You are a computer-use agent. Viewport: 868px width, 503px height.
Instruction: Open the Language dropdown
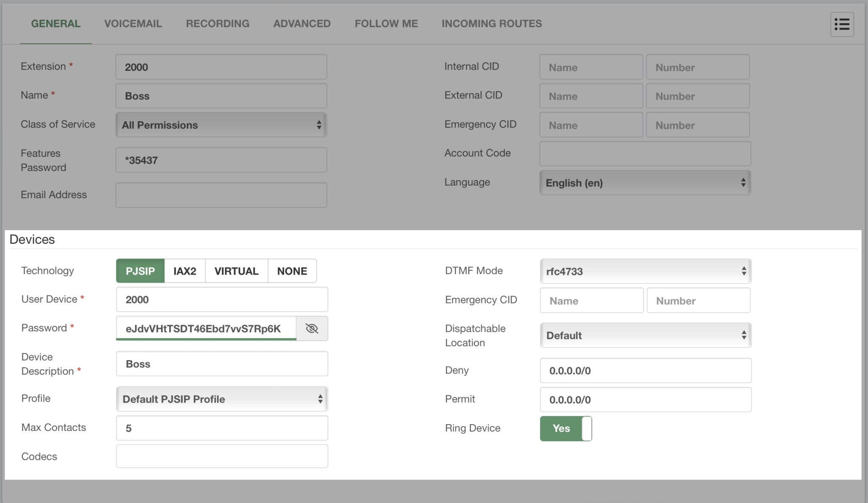645,183
